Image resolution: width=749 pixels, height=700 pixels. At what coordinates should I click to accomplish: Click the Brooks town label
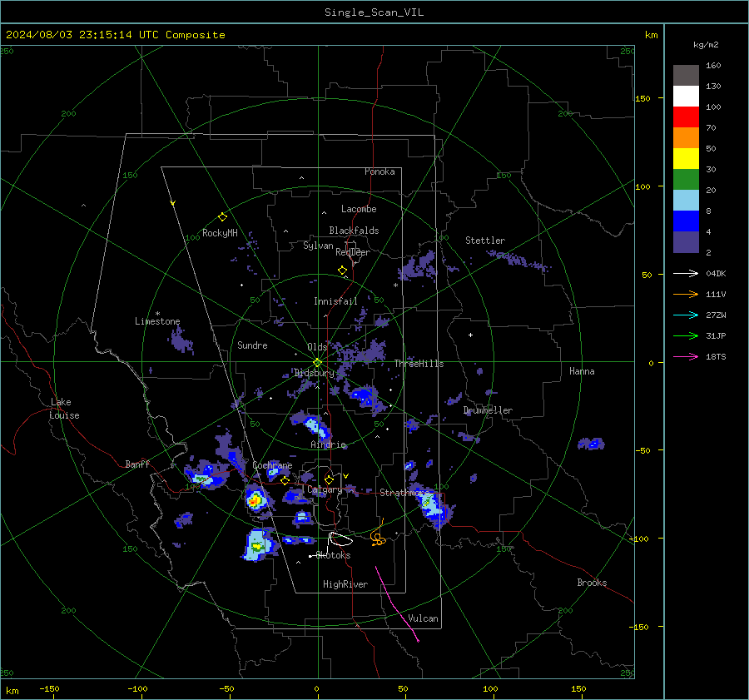(592, 583)
